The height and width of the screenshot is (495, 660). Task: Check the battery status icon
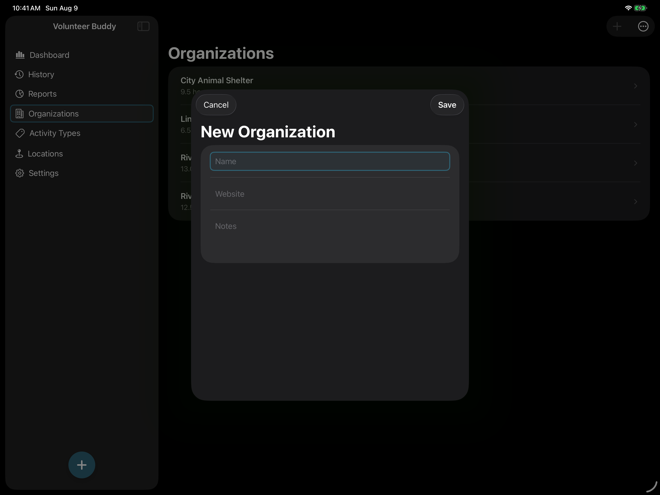coord(640,8)
